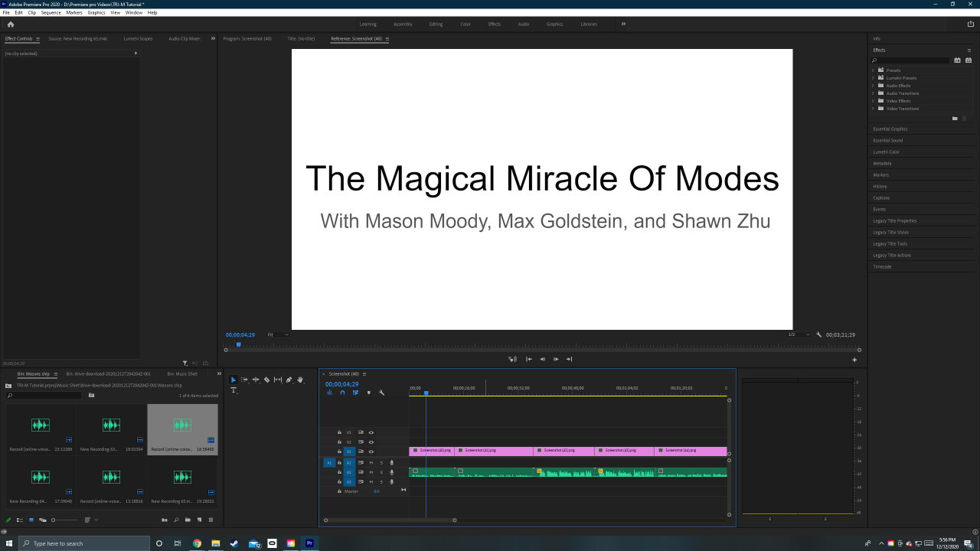980x551 pixels.
Task: Toggle Snap in timeline
Action: tap(342, 393)
